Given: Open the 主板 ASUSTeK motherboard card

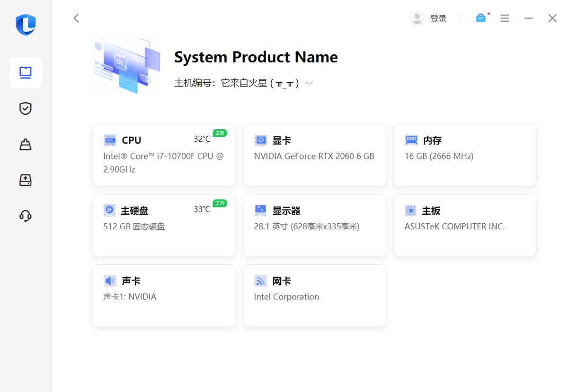Looking at the screenshot, I should click(464, 225).
